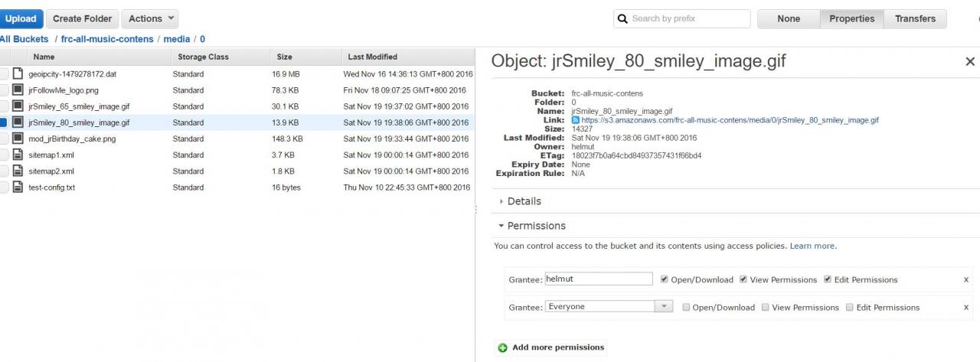Click the mod_jrBirthday_cake.png image icon
980x362 pixels.
point(18,139)
